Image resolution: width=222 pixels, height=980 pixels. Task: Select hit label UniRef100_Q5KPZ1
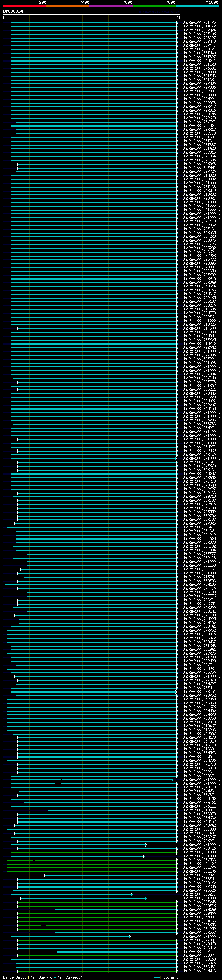[x=199, y=841]
